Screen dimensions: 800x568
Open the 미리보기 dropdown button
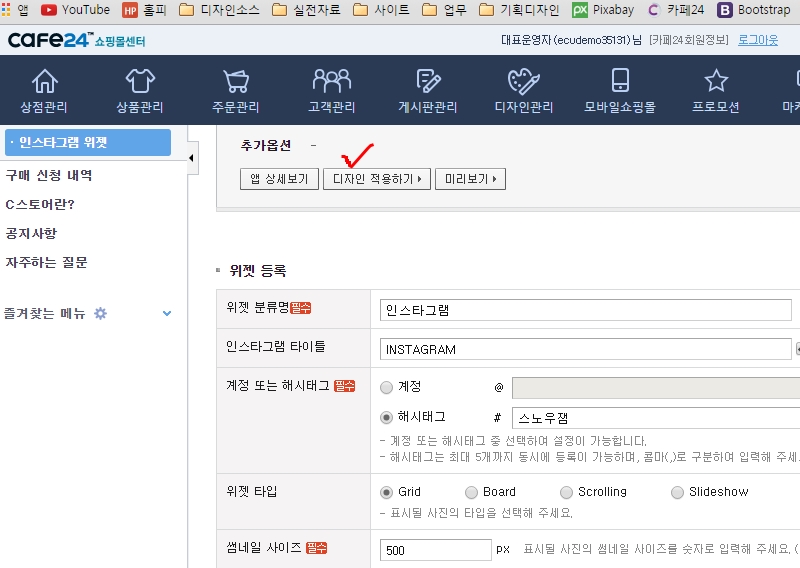[x=470, y=179]
